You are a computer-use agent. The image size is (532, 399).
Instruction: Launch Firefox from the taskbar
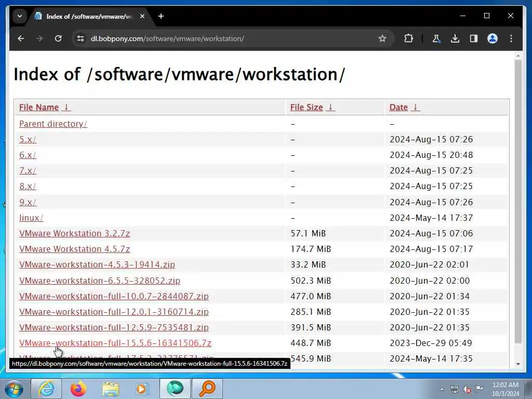(x=78, y=389)
